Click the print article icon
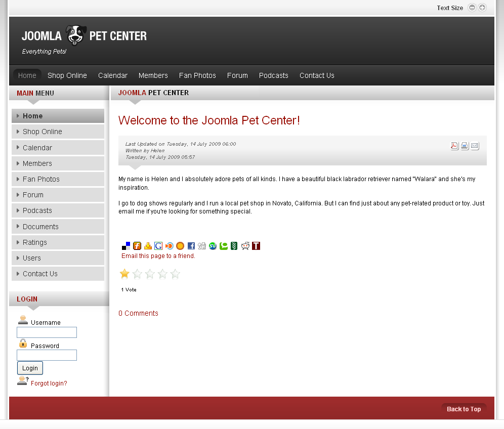 pyautogui.click(x=465, y=146)
